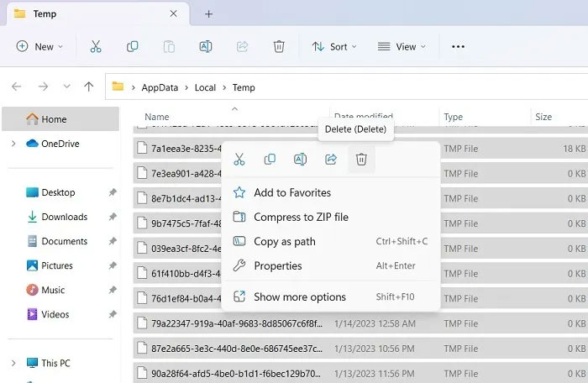Click the toolbar Delete trash icon
588x383 pixels.
pyautogui.click(x=279, y=47)
